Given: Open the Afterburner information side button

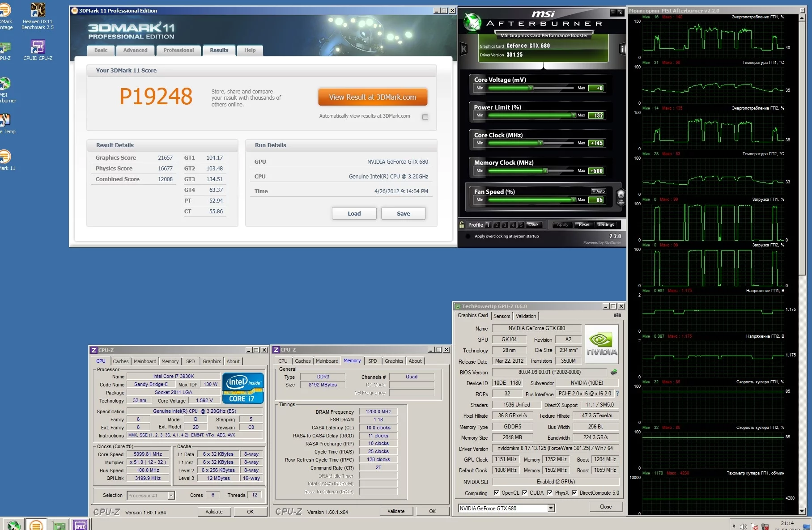Looking at the screenshot, I should click(x=622, y=49).
